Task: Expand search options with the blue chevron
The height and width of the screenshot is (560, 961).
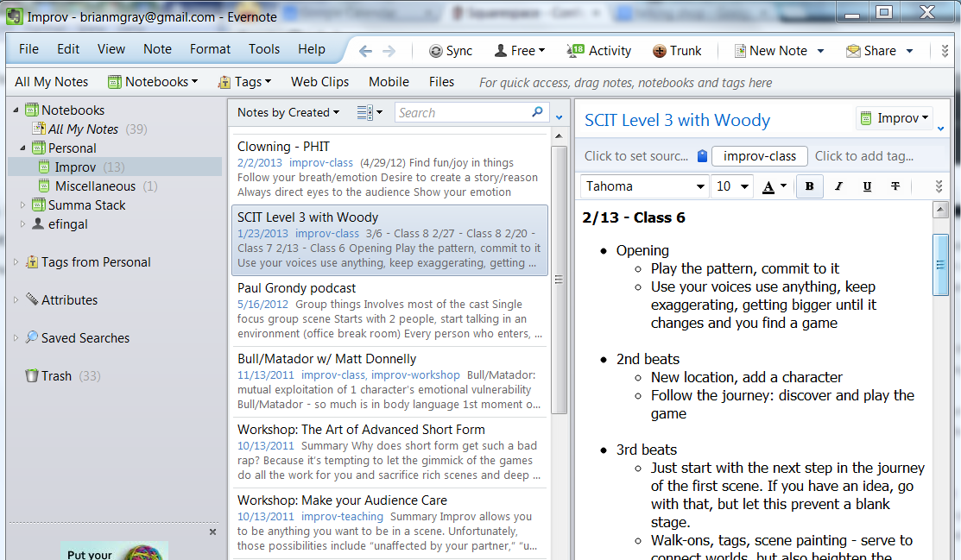Action: click(x=559, y=117)
